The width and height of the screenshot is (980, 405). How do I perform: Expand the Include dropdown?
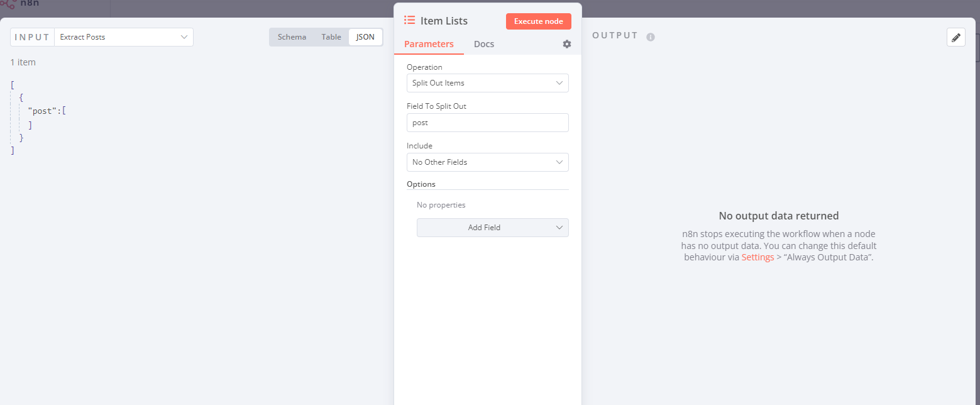(487, 162)
